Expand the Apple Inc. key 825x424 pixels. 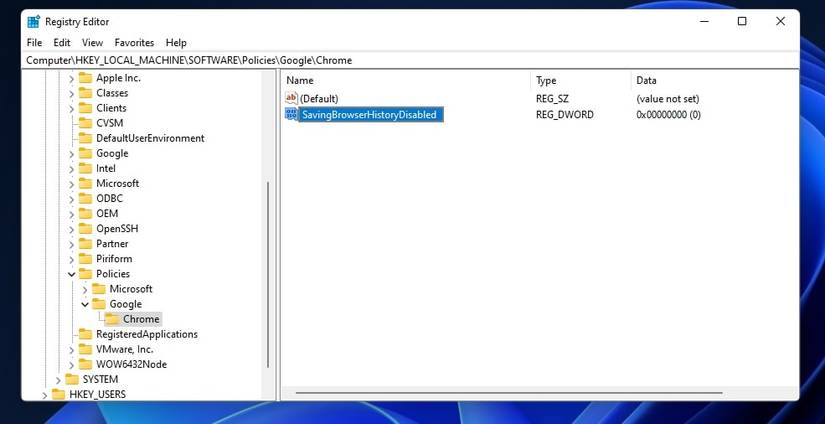click(72, 78)
